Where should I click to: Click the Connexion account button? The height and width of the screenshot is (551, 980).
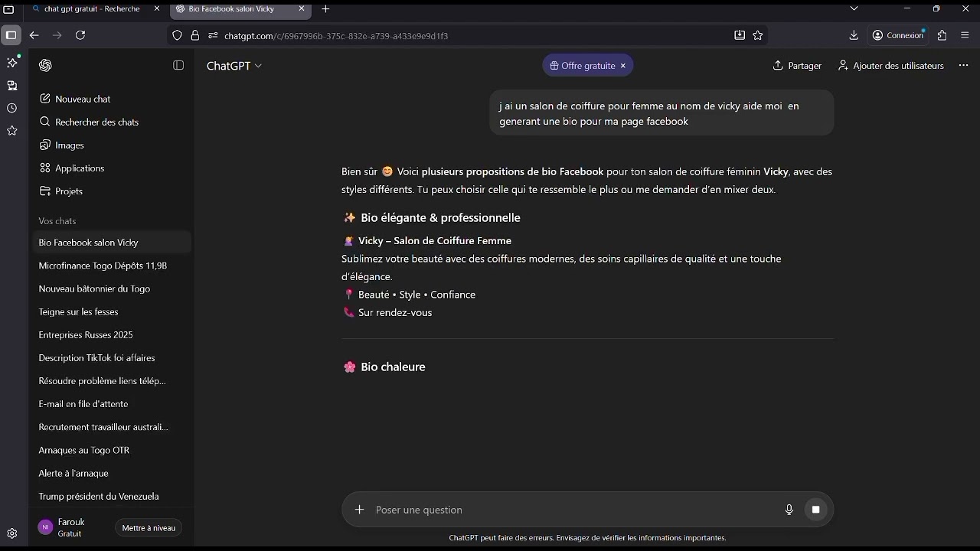[x=899, y=35]
